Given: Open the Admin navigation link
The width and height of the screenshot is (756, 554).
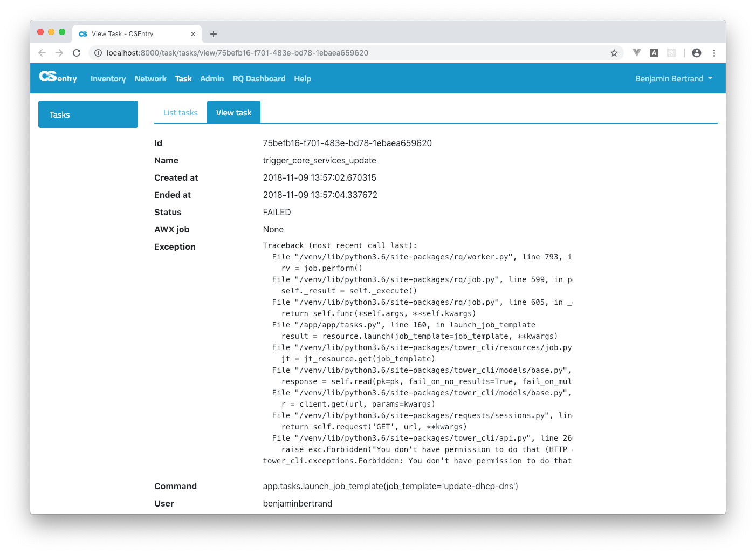Looking at the screenshot, I should (x=212, y=79).
